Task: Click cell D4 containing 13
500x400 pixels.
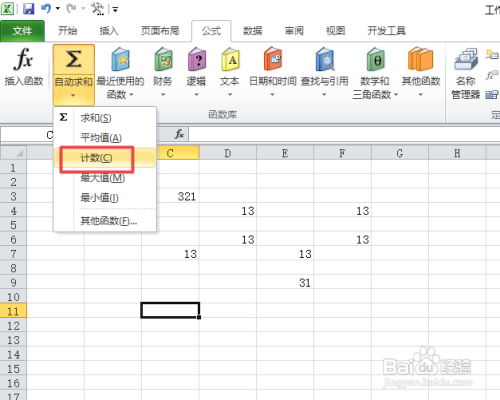Action: click(228, 210)
